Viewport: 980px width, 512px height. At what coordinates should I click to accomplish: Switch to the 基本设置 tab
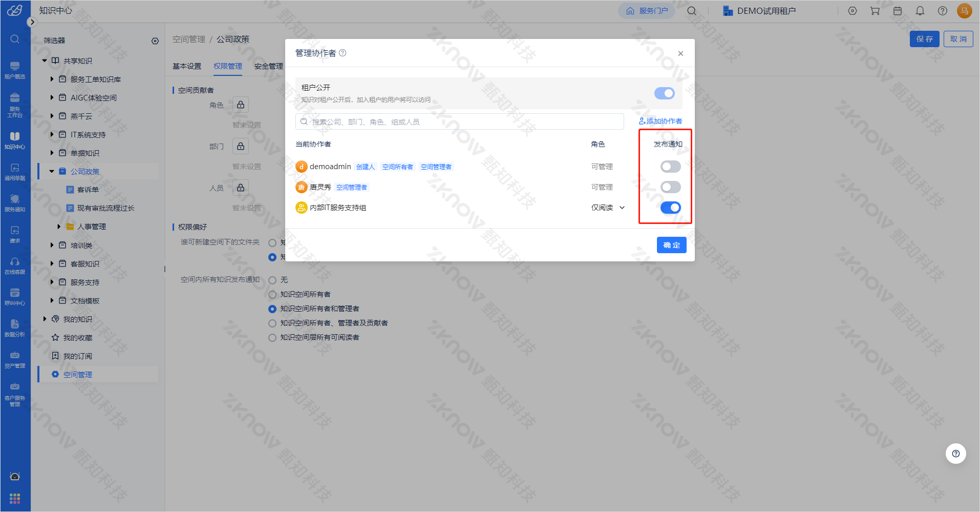click(x=187, y=66)
